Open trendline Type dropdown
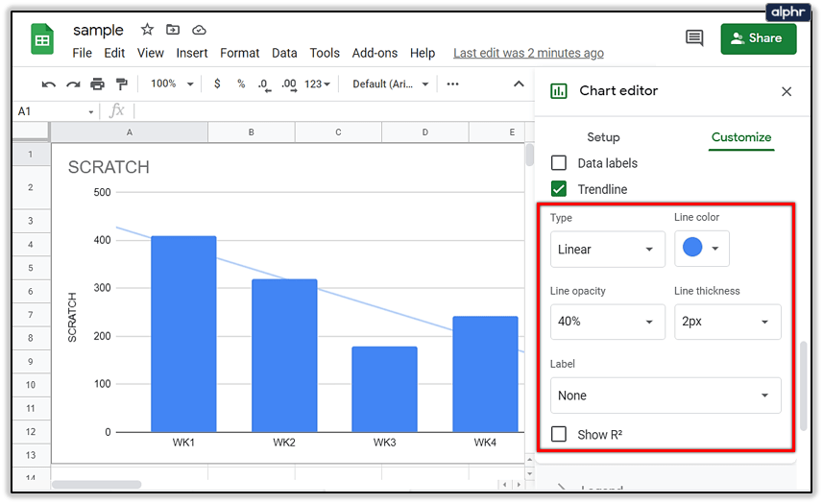The height and width of the screenshot is (504, 823). point(607,249)
